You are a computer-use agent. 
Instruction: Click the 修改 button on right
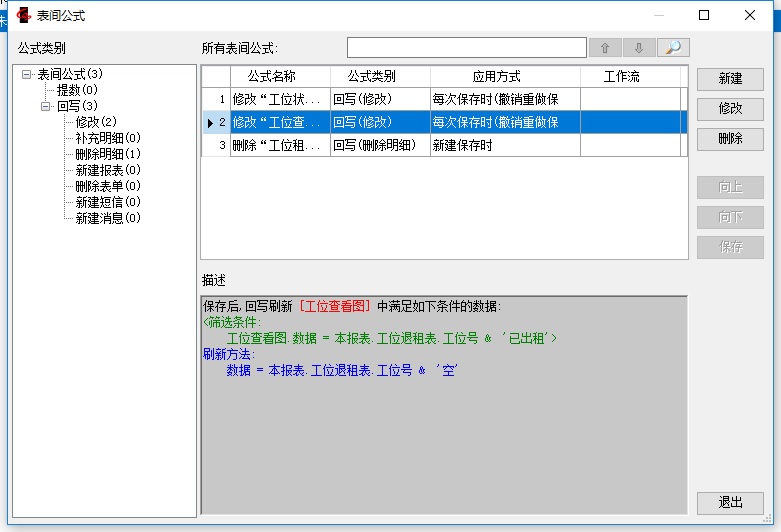[x=730, y=109]
